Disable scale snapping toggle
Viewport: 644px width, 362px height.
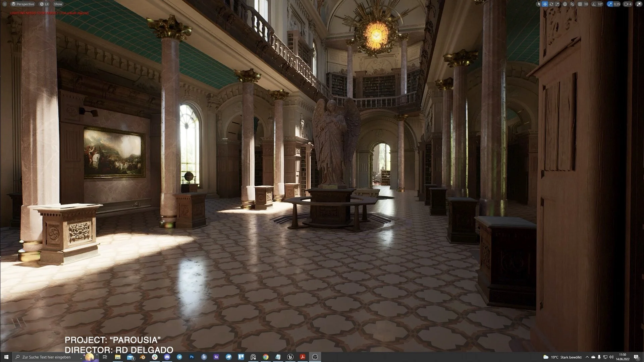609,4
